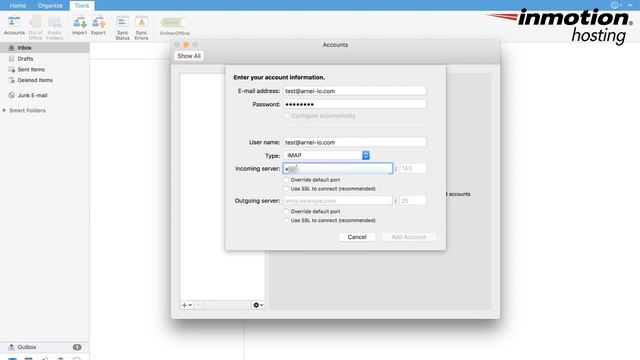
Task: Switch to the Home tab
Action: [18, 5]
